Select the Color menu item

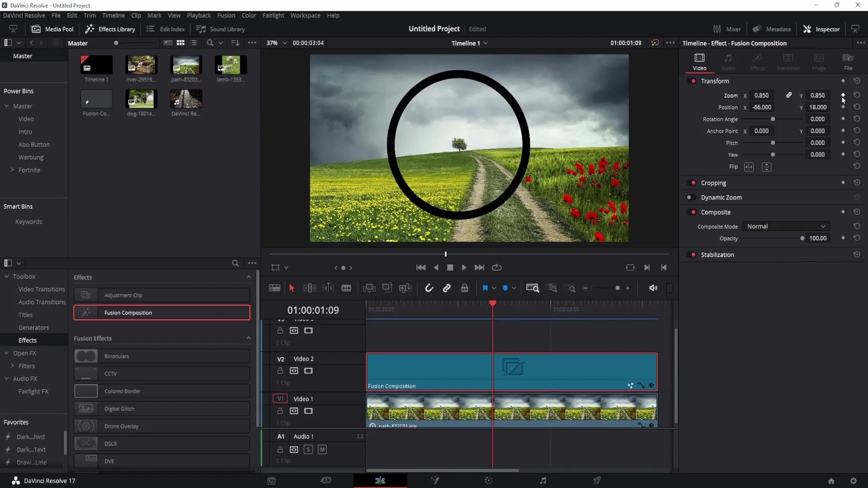pyautogui.click(x=249, y=15)
